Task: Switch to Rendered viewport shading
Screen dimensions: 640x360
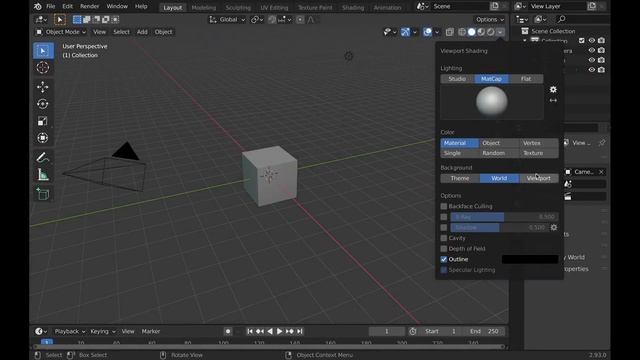Action: [490, 32]
